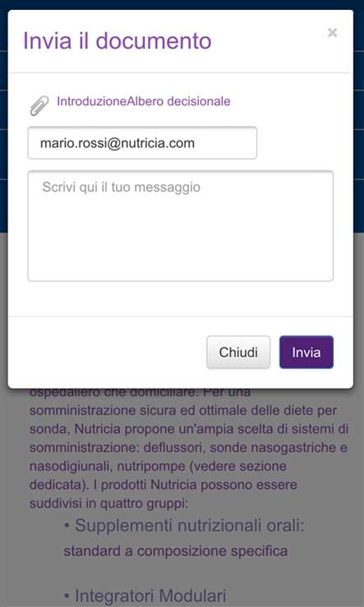Screen dimensions: 364x607
Task: Select the Integratori Modulari bullet item
Action: 145,596
